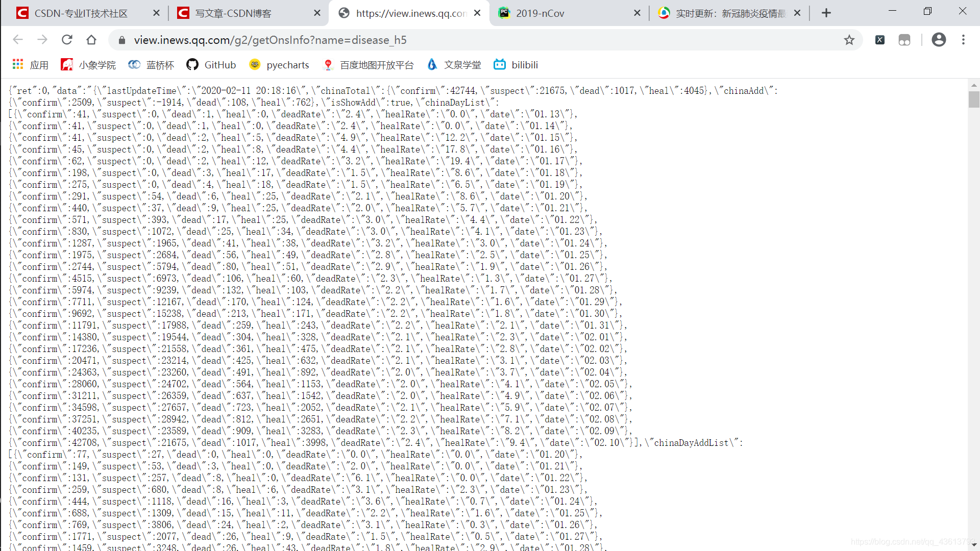Click the scrollbar down arrow

pos(974,545)
